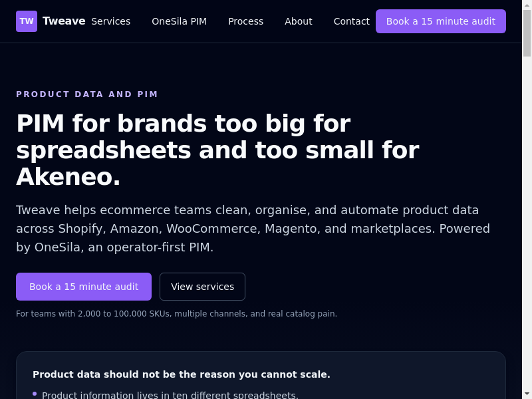Click the "PRODUCT DATA AND PIM" label
532x399 pixels.
(x=87, y=94)
